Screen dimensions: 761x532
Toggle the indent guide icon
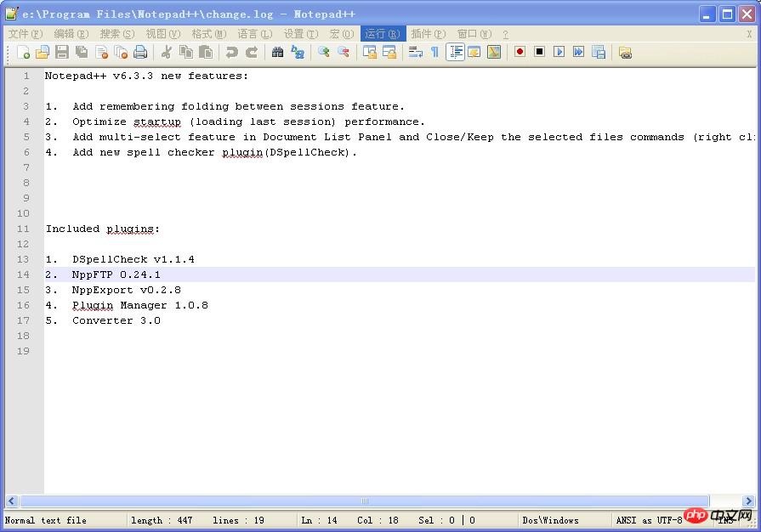455,53
